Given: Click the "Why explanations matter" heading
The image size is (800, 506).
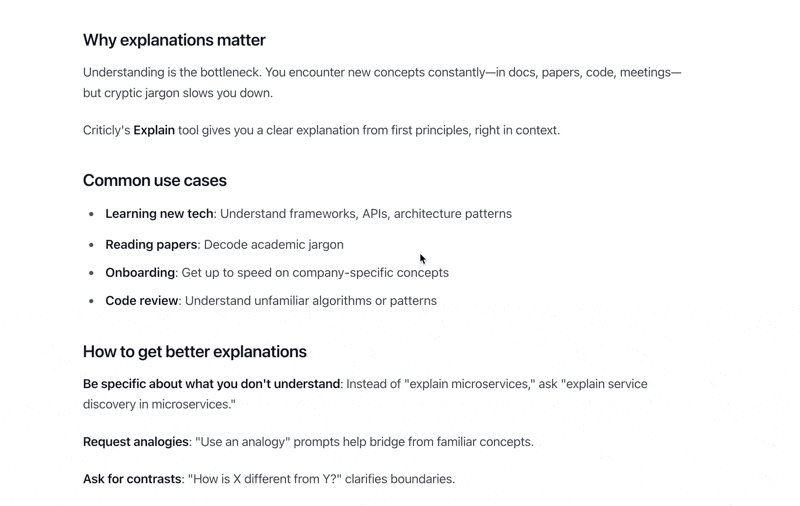Looking at the screenshot, I should click(x=174, y=40).
